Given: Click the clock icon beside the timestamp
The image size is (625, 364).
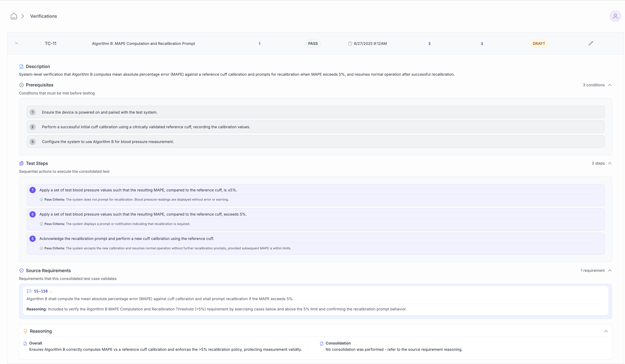Looking at the screenshot, I should (350, 43).
